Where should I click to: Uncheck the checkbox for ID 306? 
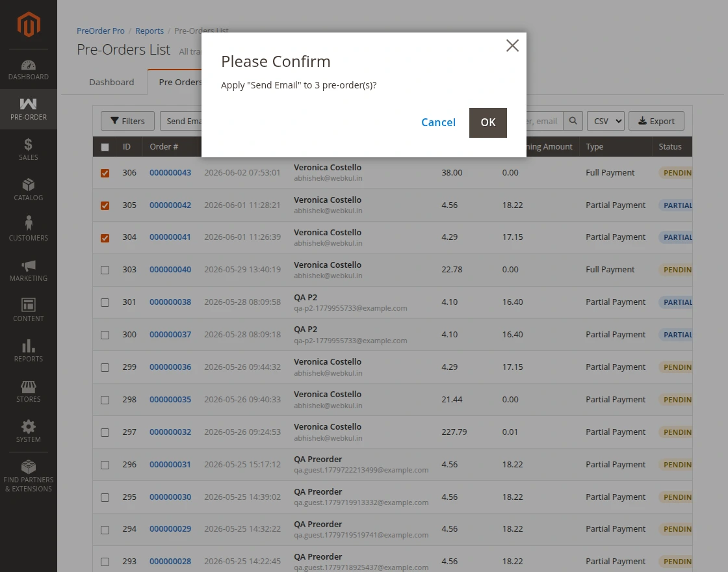click(105, 173)
